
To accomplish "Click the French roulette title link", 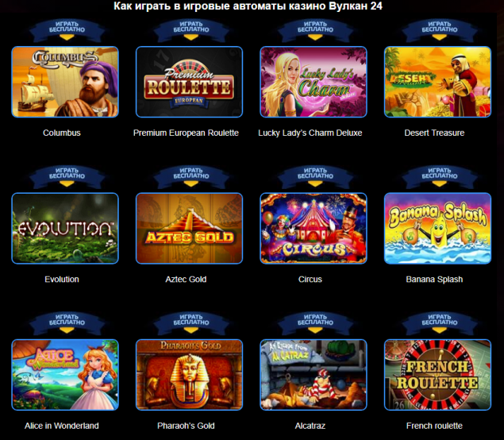I will click(x=434, y=426).
